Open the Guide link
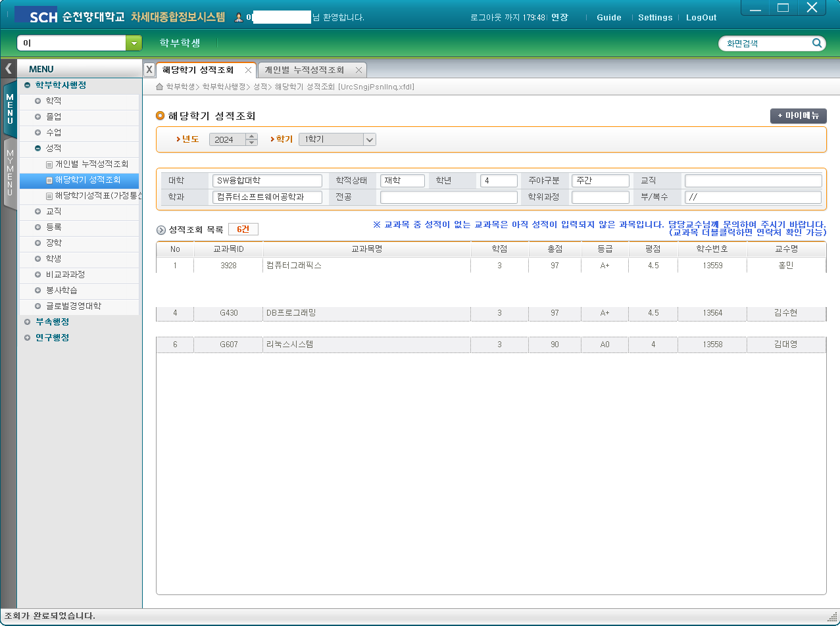The image size is (840, 626). click(609, 18)
